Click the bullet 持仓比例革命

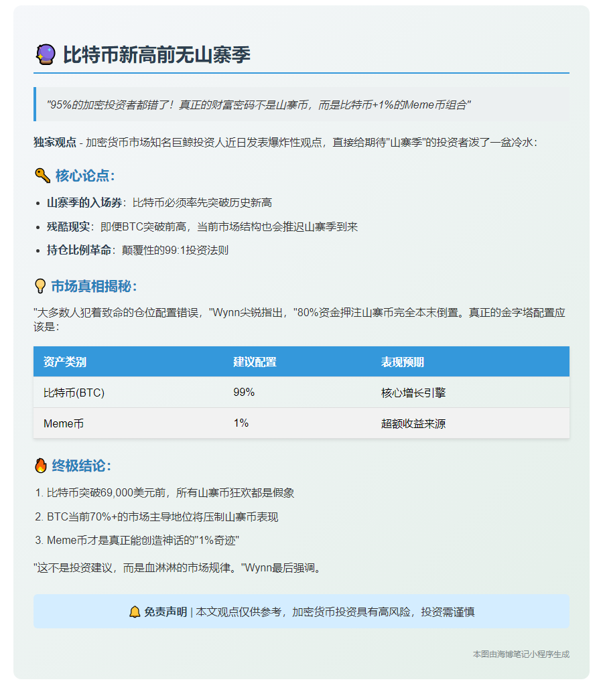click(x=137, y=250)
